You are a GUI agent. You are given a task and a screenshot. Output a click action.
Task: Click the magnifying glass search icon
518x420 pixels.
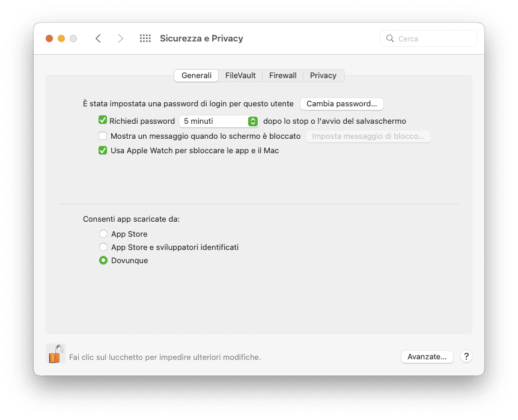click(390, 38)
